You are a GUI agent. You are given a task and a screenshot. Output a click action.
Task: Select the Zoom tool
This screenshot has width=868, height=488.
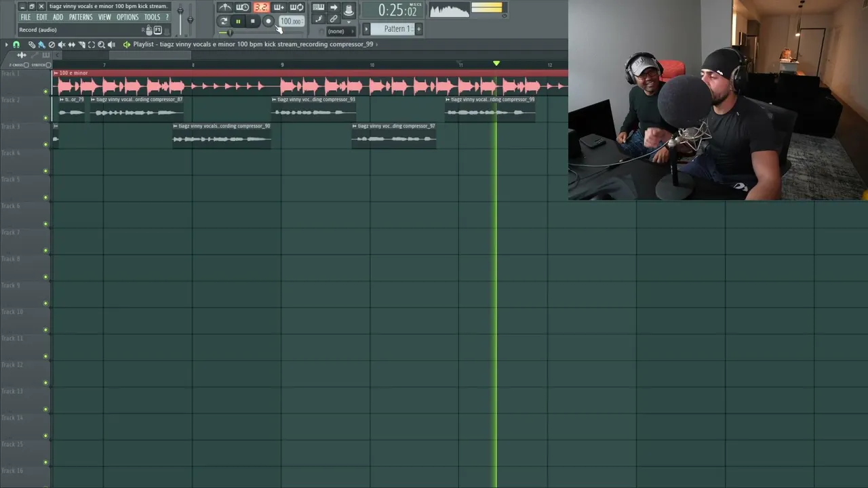pos(101,45)
